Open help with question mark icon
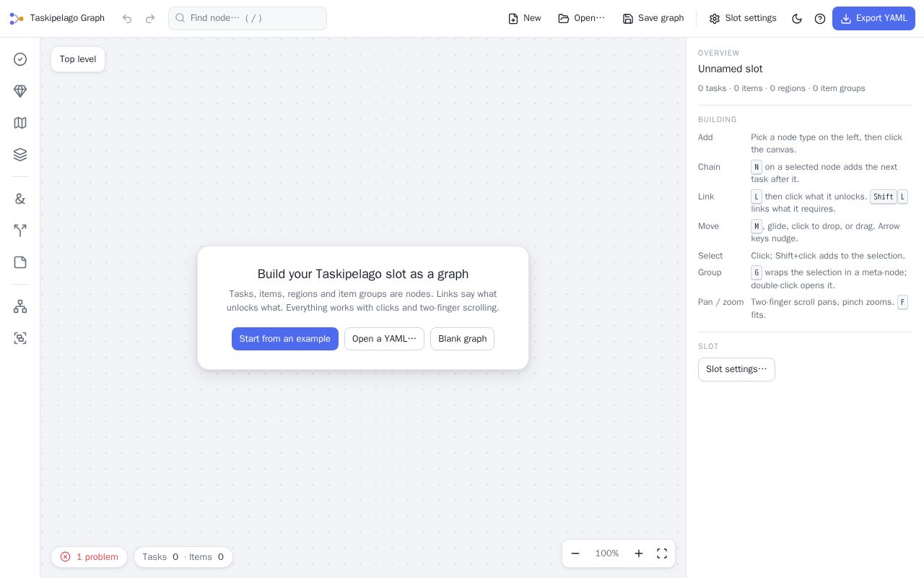 (x=820, y=19)
